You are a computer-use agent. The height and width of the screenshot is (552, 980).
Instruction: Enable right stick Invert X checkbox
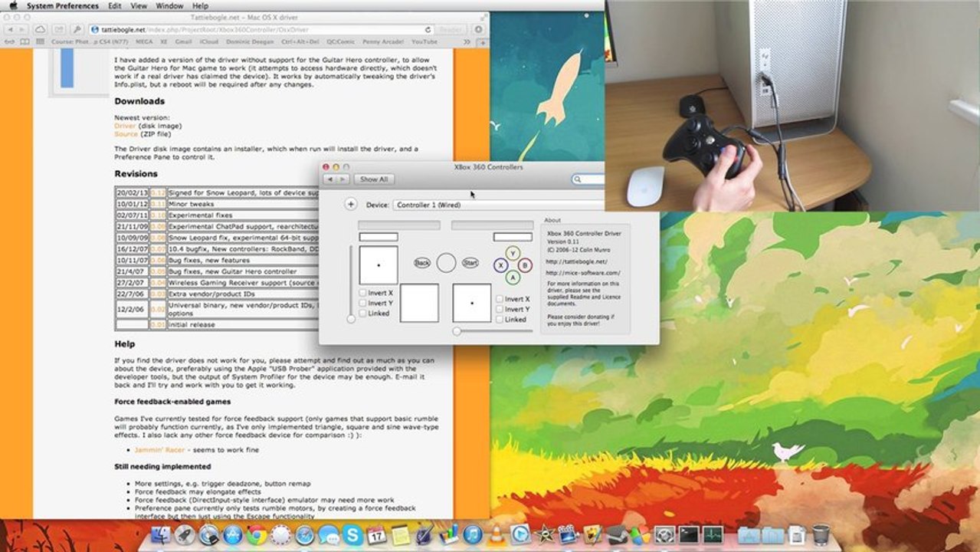(x=500, y=299)
